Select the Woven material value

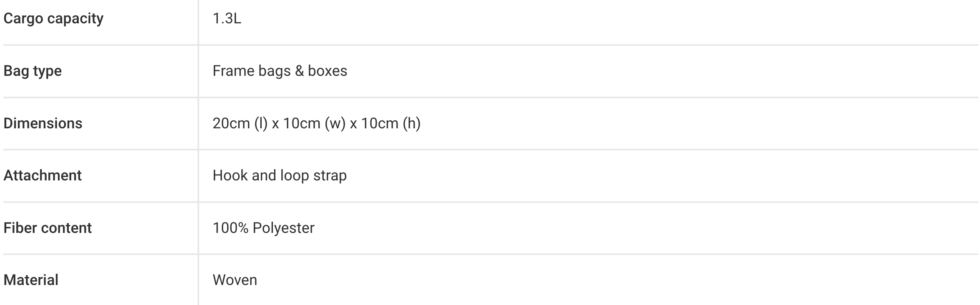click(235, 280)
